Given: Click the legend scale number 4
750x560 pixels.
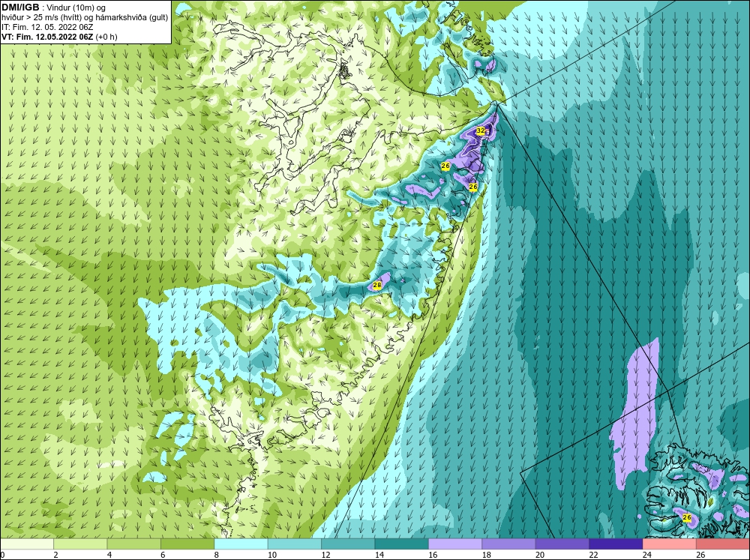Looking at the screenshot, I should [109, 555].
